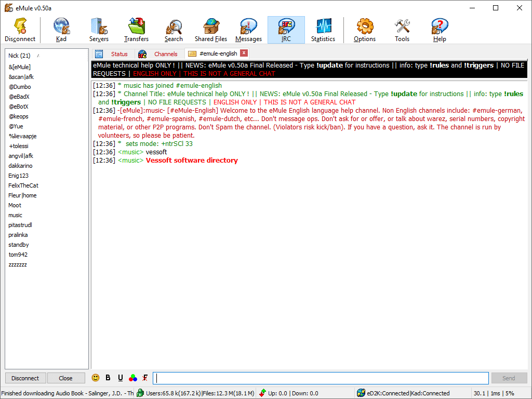Select nick zzzzzzz
Viewport: 532px width, 399px height.
18,264
